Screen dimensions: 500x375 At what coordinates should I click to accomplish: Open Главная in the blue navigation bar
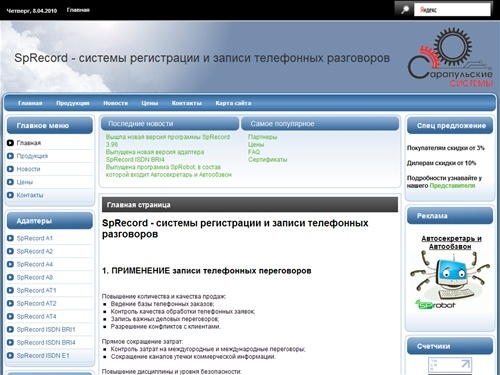tap(30, 103)
